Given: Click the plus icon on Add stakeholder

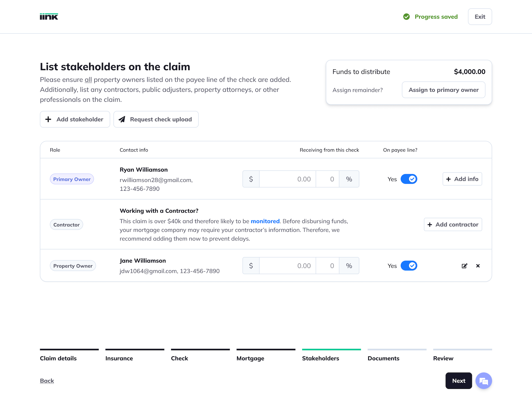Looking at the screenshot, I should pyautogui.click(x=48, y=119).
